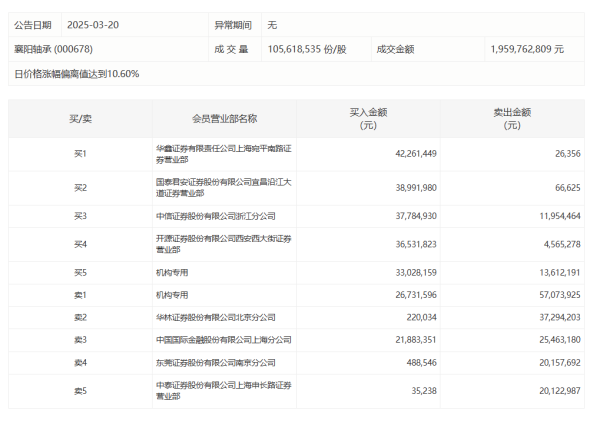Viewport: 600px width, 421px height.
Task: Click the 买/卖 column header
Action: pos(81,118)
